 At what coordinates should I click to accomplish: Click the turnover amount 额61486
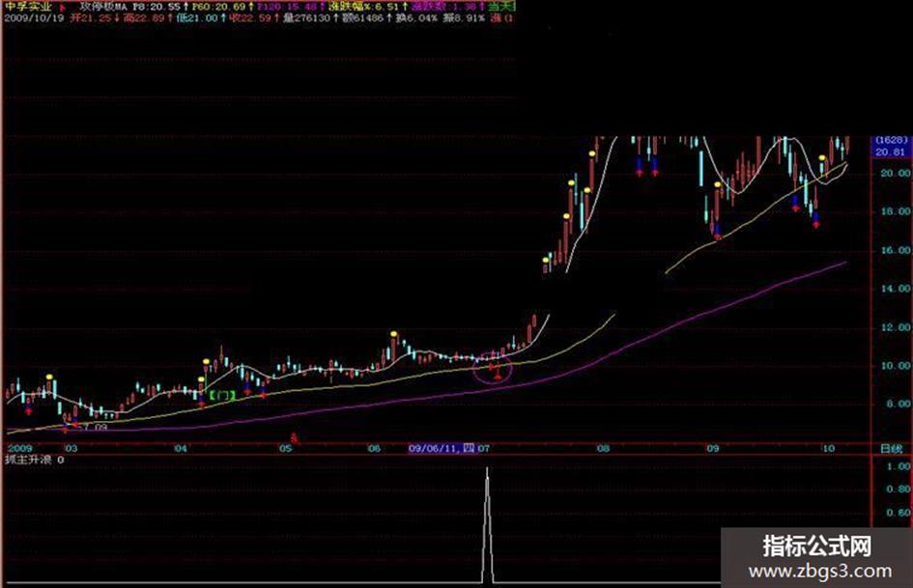click(x=367, y=18)
